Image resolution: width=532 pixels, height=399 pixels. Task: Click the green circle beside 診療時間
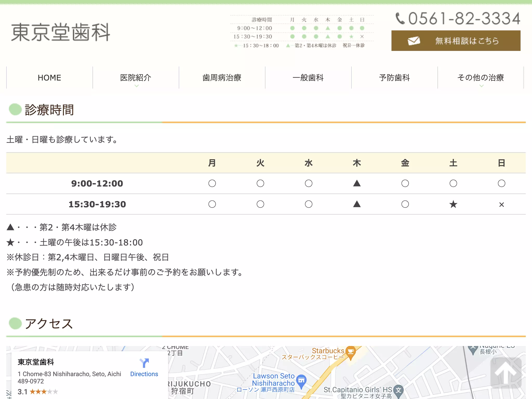(x=15, y=109)
